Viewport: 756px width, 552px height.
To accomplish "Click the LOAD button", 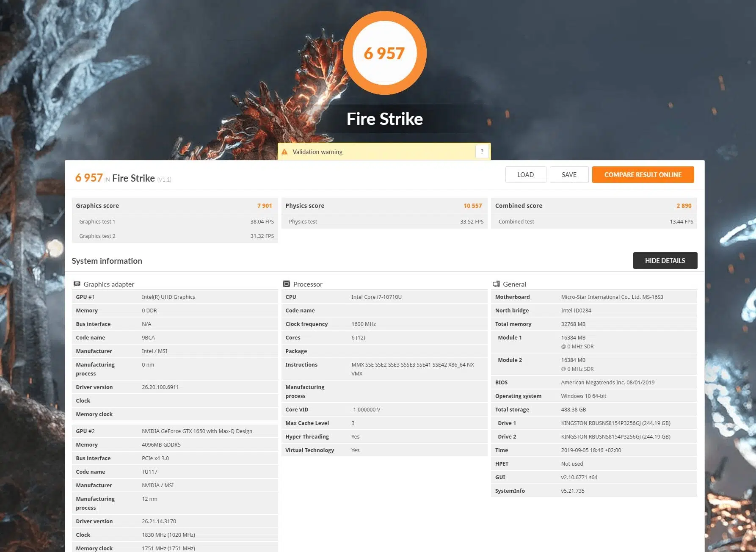I will tap(525, 174).
